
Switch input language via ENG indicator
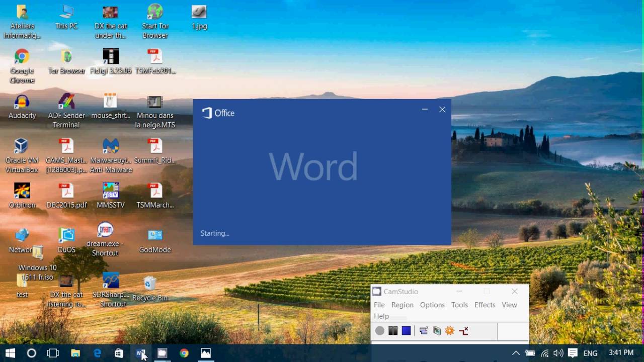590,353
